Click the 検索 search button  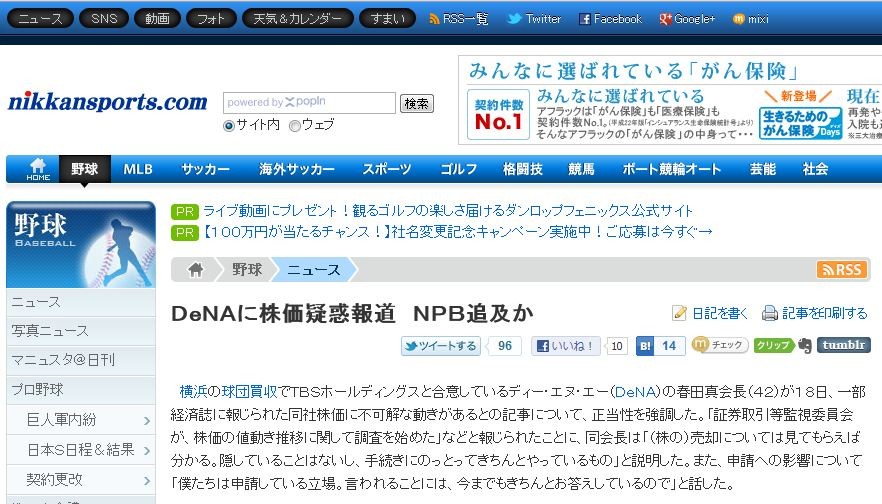click(416, 104)
